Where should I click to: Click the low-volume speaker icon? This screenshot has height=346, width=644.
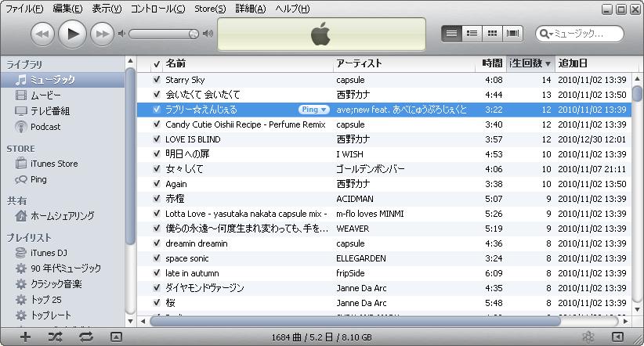[121, 34]
